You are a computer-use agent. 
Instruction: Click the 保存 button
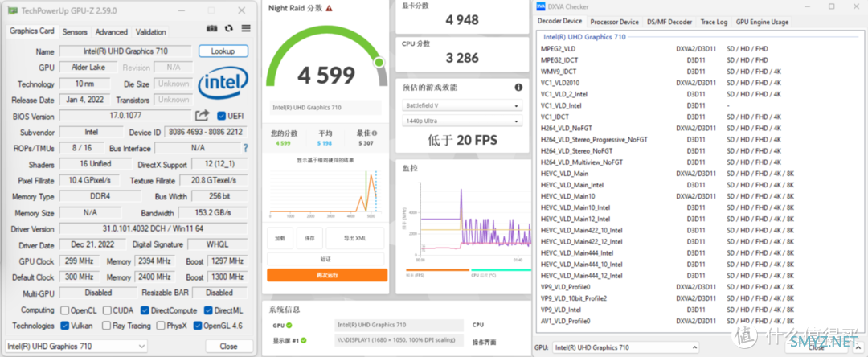coord(309,238)
